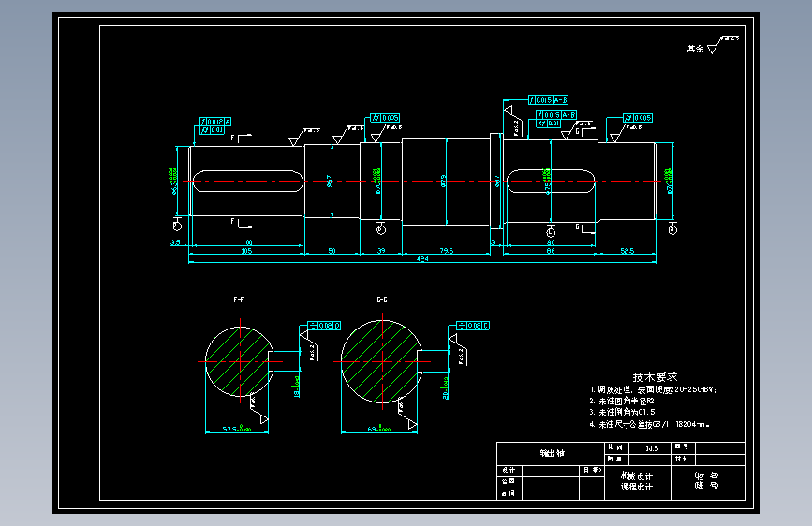Select the scale value 1:1.5 cell

click(650, 448)
